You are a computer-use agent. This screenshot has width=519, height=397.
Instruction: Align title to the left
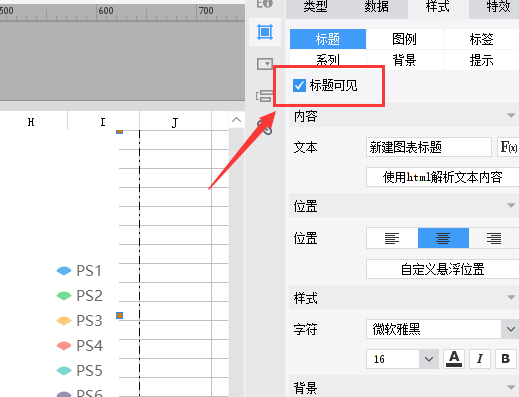[392, 238]
